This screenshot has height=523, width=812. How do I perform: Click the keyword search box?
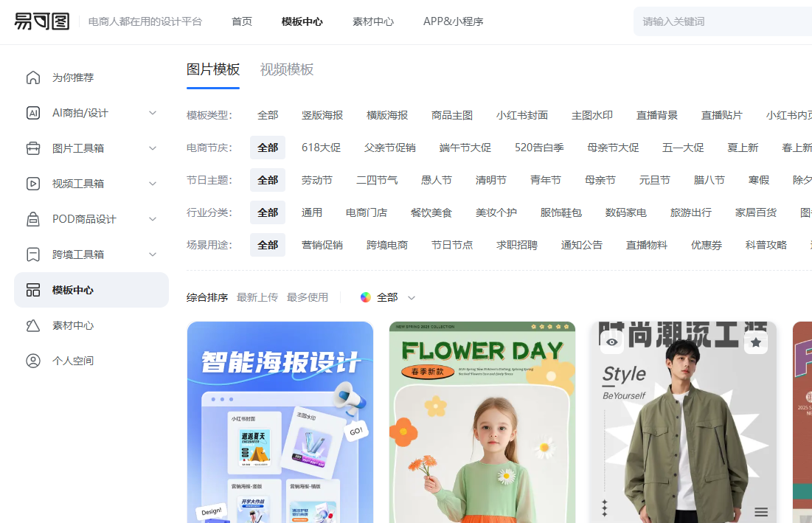723,21
